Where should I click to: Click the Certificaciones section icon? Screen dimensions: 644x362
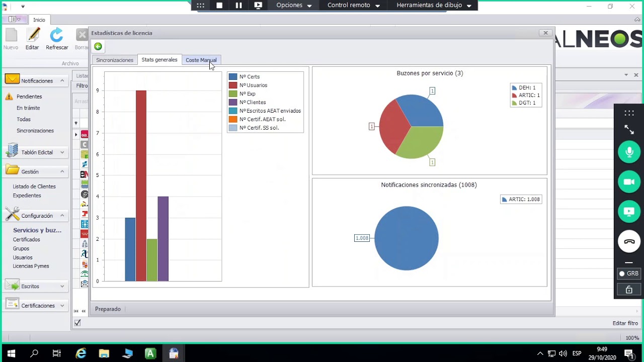coord(13,305)
